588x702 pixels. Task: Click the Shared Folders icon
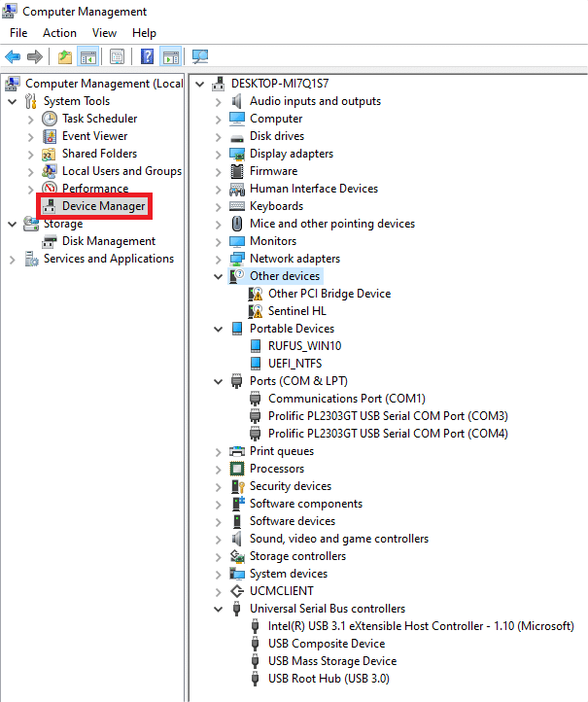[49, 154]
